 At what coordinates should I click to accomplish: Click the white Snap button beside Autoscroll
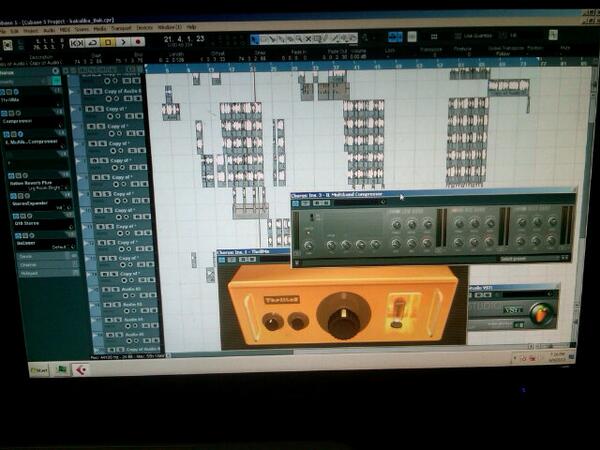tap(412, 37)
